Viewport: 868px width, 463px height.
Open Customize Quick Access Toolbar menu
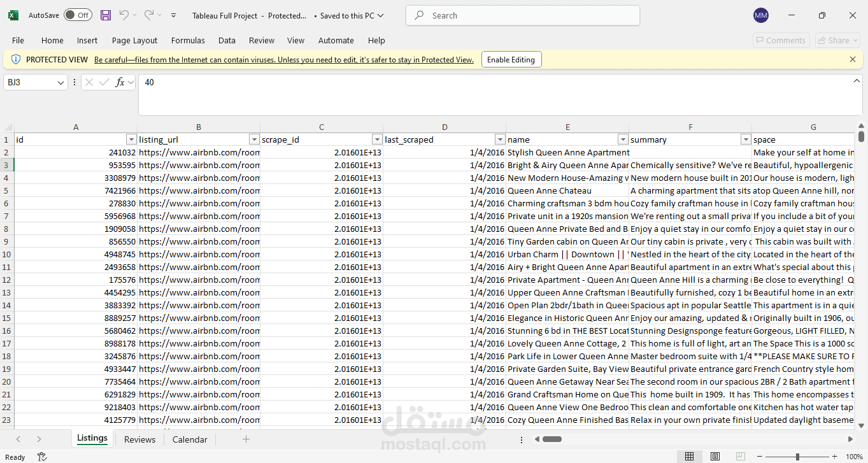(173, 15)
